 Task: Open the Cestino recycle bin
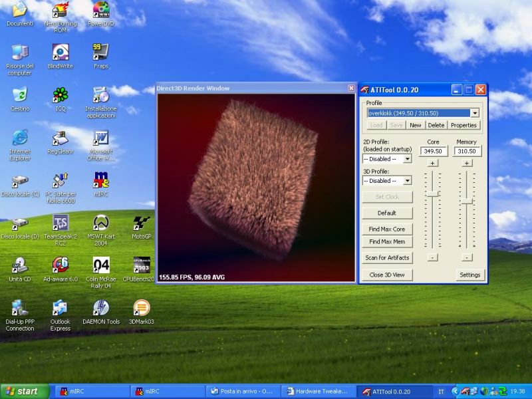20,99
